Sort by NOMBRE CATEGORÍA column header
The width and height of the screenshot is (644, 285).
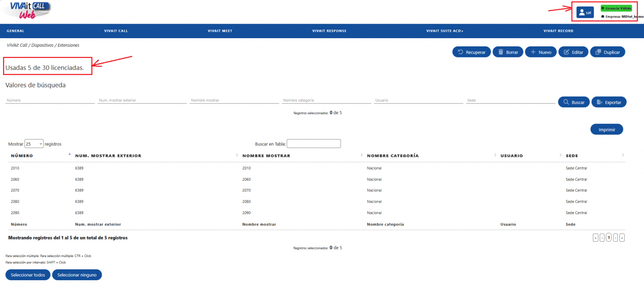pos(431,155)
